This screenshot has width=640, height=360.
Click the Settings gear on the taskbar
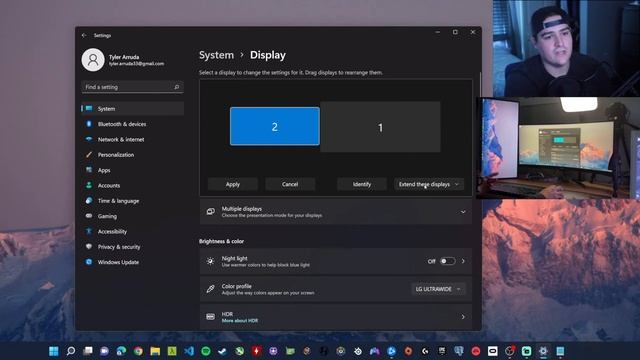(x=543, y=351)
